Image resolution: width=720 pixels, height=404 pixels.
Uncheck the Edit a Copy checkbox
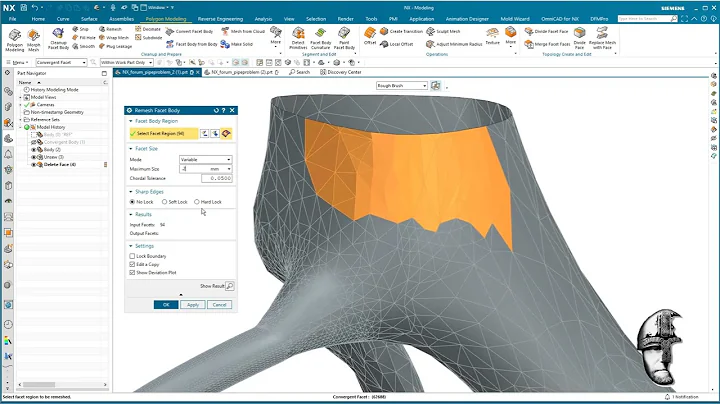(x=132, y=264)
